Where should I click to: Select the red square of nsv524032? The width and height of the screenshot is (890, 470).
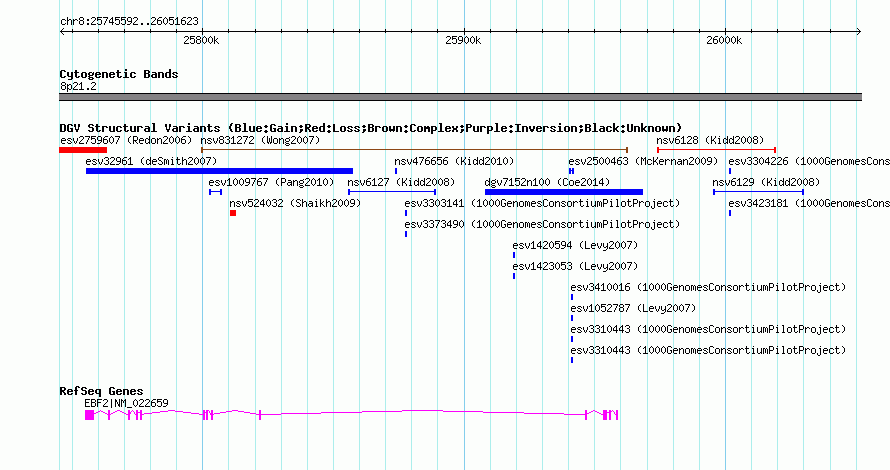click(x=233, y=213)
